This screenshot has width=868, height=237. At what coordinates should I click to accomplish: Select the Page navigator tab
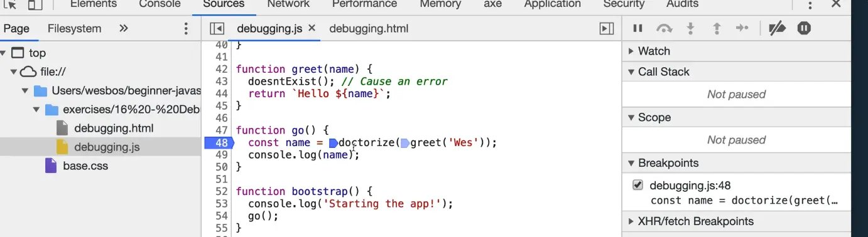coord(16,28)
